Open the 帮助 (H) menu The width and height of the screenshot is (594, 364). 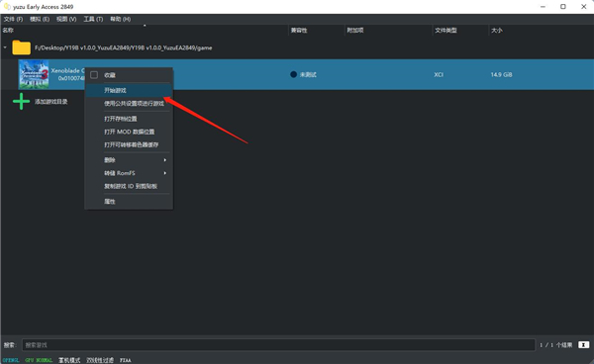[x=120, y=19]
